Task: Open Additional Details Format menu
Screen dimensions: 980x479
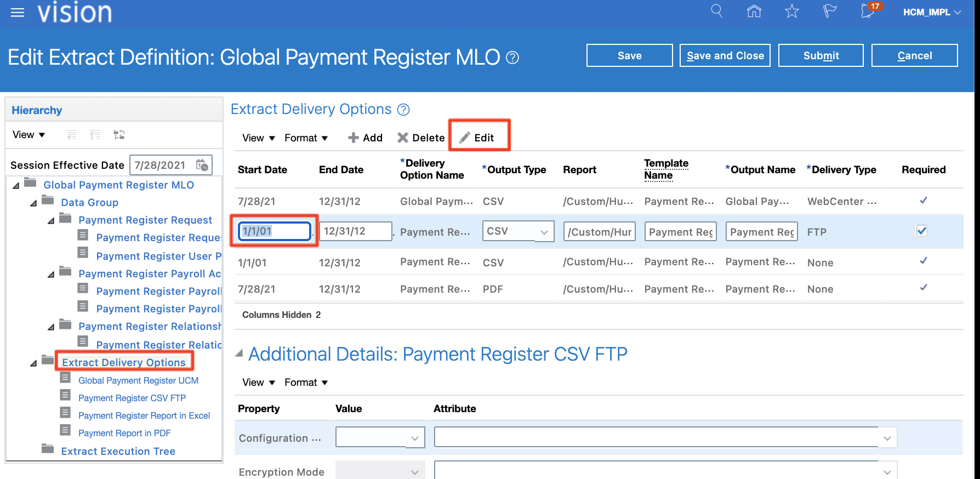Action: [306, 383]
